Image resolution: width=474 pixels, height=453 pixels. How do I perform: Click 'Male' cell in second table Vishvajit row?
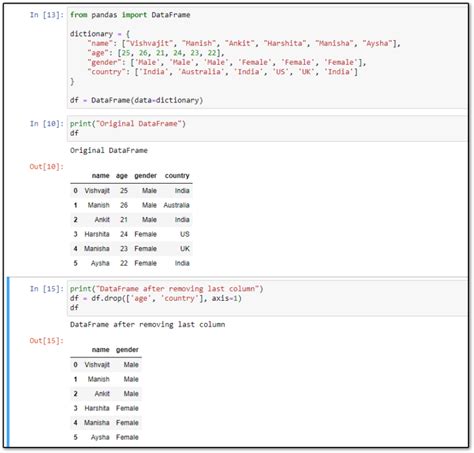tap(131, 365)
